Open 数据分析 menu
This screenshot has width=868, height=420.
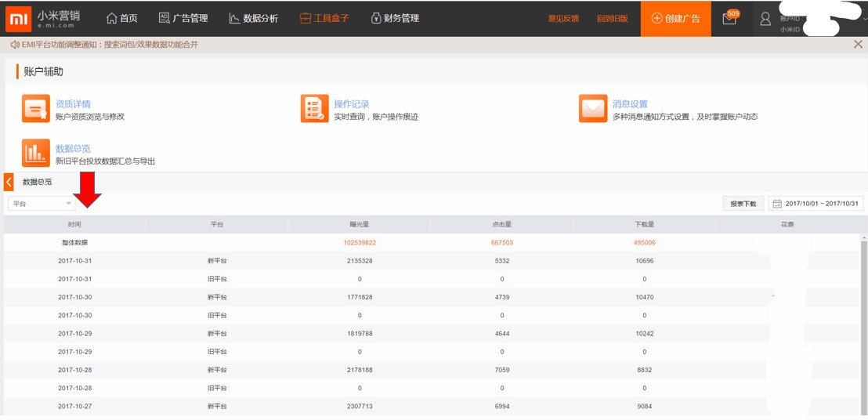(253, 18)
